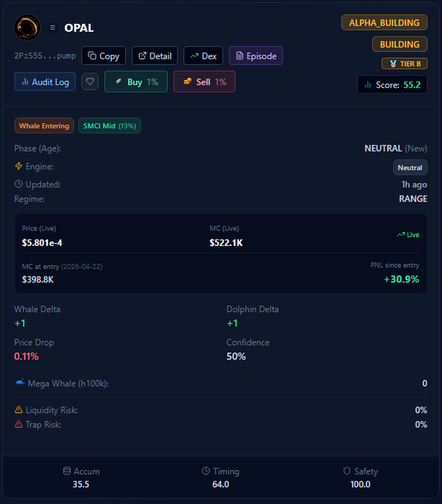Click the Safety shield icon
Viewport: 442px width, 504px height.
pos(347,471)
